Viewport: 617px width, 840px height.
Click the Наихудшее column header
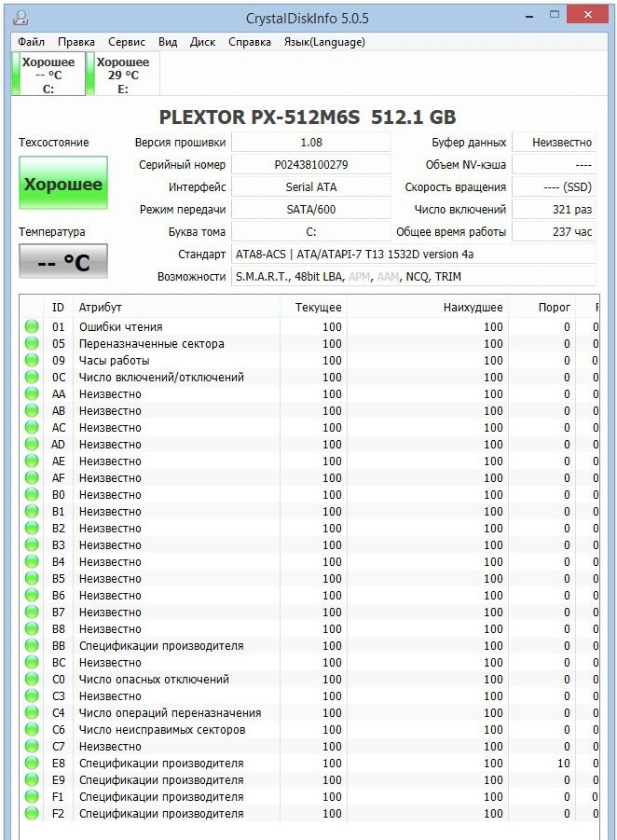click(428, 308)
